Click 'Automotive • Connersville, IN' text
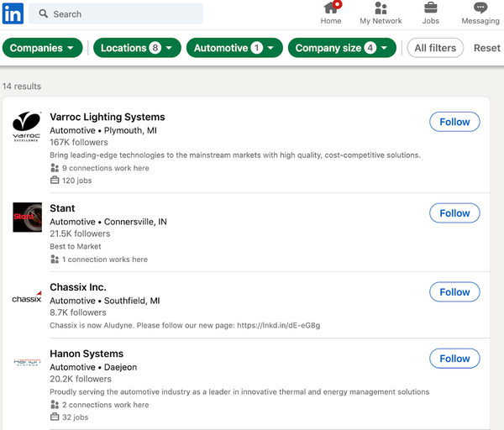Image resolution: width=504 pixels, height=430 pixels. tap(108, 222)
